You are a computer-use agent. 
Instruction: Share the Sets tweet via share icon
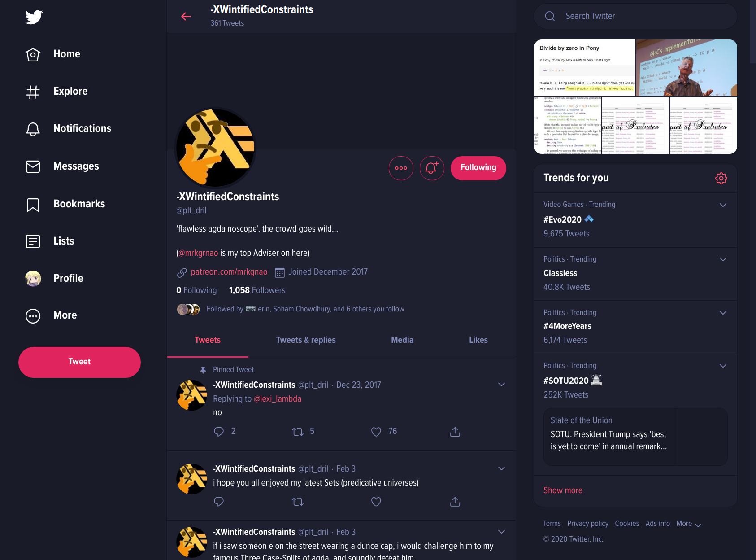pyautogui.click(x=455, y=502)
